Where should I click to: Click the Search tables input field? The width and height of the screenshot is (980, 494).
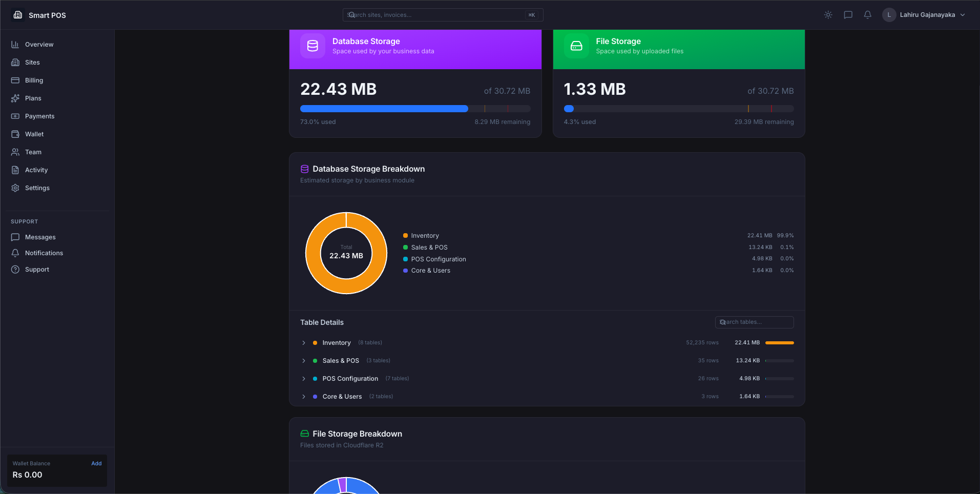(x=754, y=322)
